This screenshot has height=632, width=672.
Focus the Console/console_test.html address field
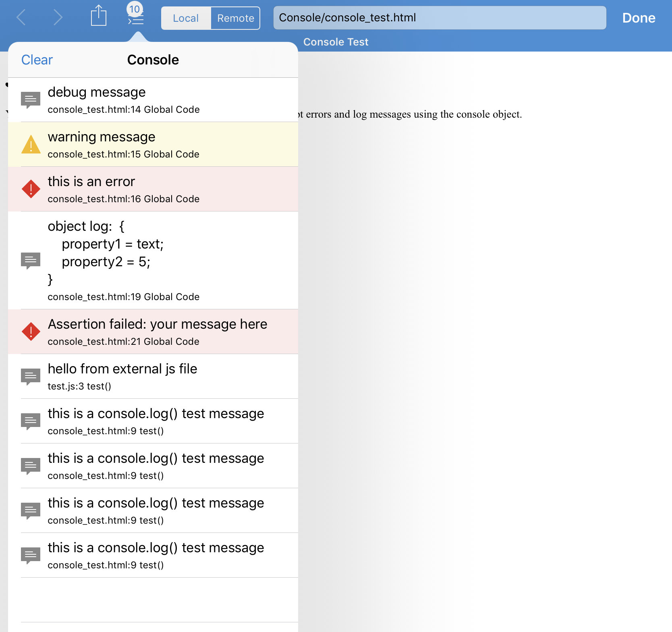(439, 18)
